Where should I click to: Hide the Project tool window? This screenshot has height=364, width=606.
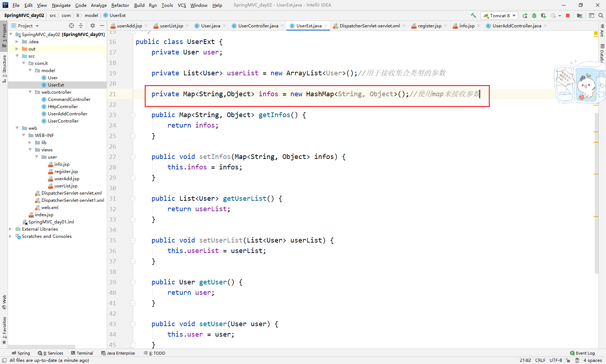tap(102, 26)
